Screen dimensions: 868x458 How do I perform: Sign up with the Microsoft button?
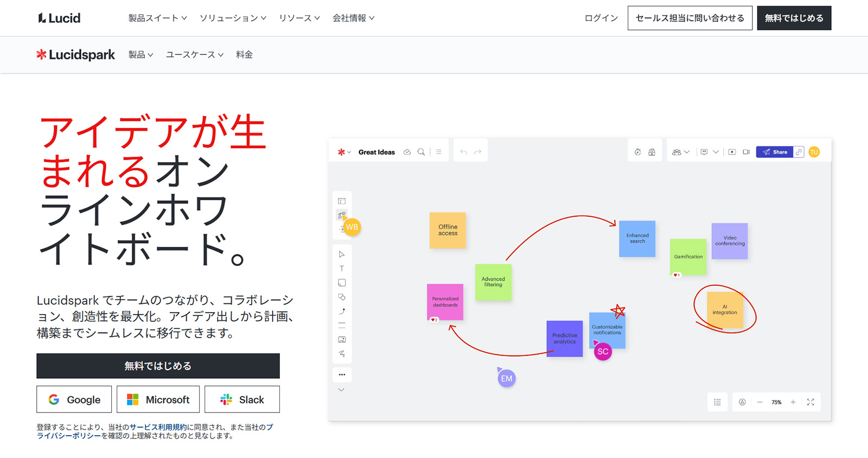click(x=158, y=399)
